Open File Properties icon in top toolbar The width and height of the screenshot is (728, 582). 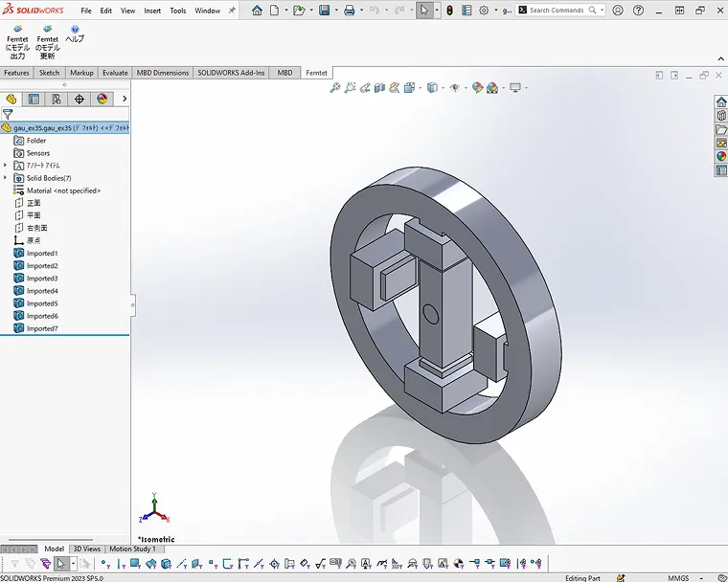tap(466, 11)
